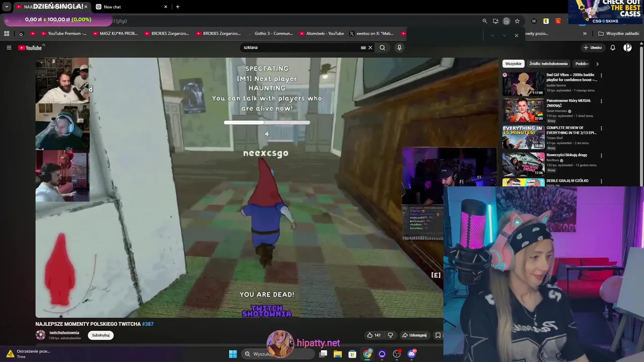
Task: Click the Utwórz create button
Action: click(593, 48)
